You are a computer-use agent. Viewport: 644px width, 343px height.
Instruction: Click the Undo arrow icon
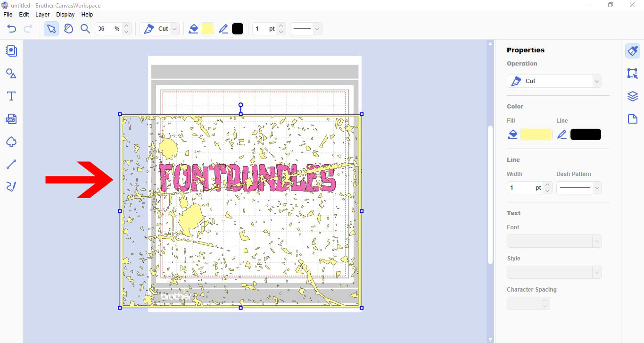pos(11,29)
